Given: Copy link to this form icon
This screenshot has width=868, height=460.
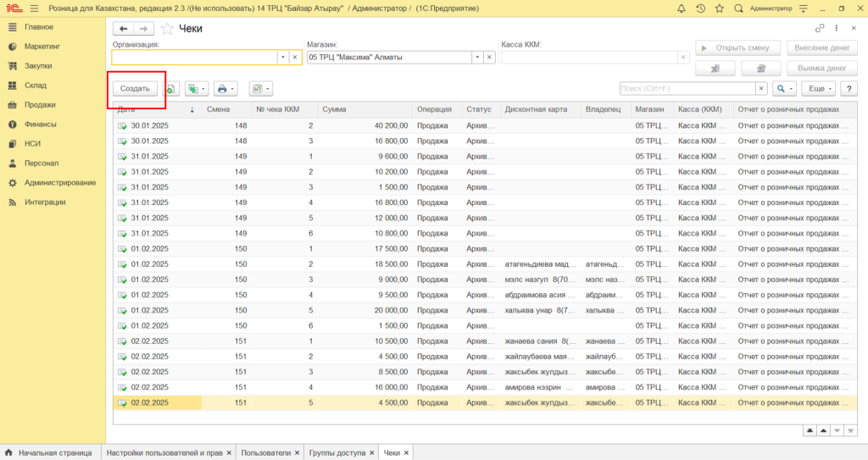Looking at the screenshot, I should tap(820, 28).
